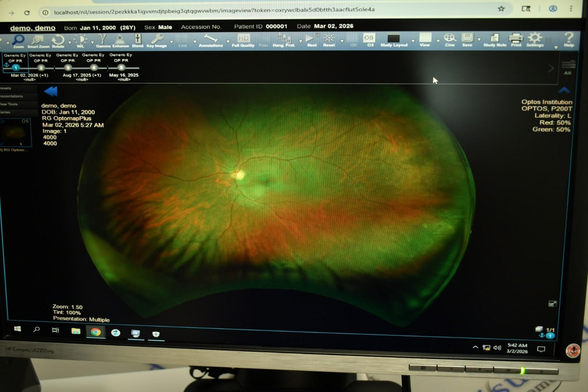
Task: Expand dropdown arrow next to Annotations
Action: (x=228, y=42)
